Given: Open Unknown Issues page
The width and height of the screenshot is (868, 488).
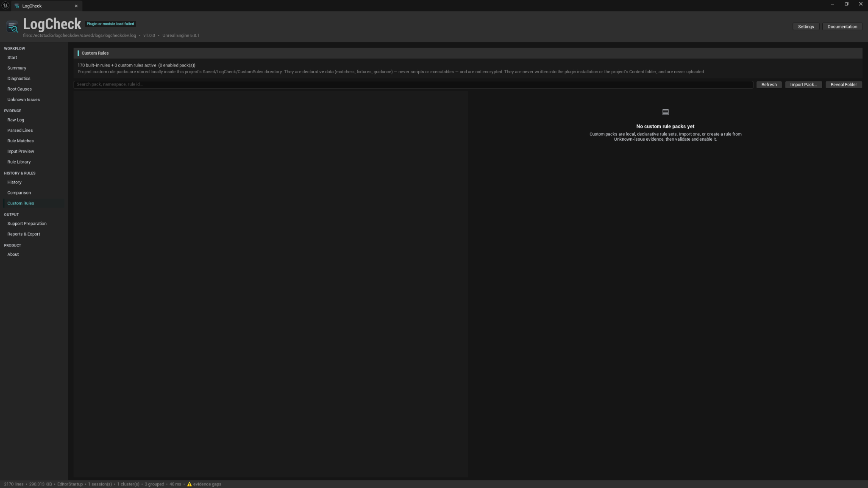Looking at the screenshot, I should [x=34, y=100].
